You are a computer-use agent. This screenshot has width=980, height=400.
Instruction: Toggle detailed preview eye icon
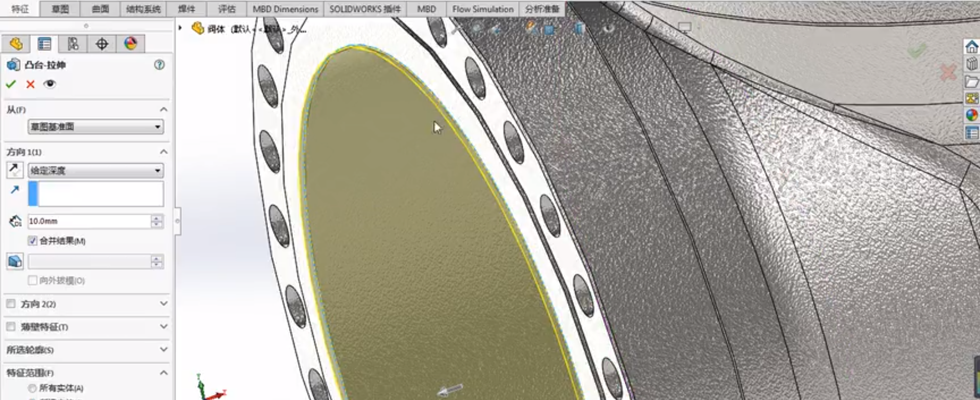(x=50, y=84)
